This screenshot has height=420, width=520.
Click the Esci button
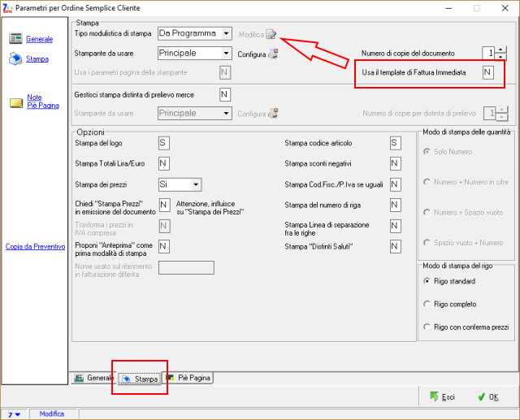pos(442,396)
